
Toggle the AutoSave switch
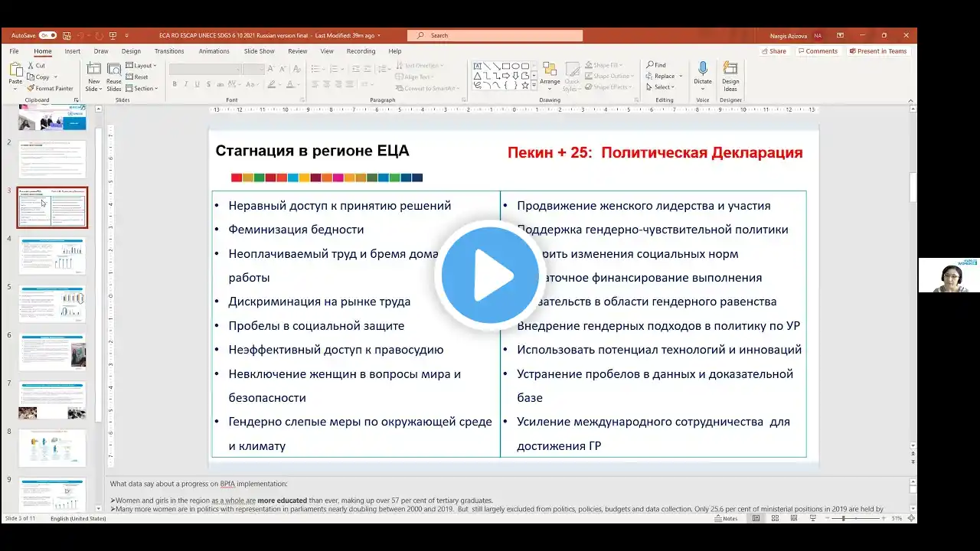point(47,35)
